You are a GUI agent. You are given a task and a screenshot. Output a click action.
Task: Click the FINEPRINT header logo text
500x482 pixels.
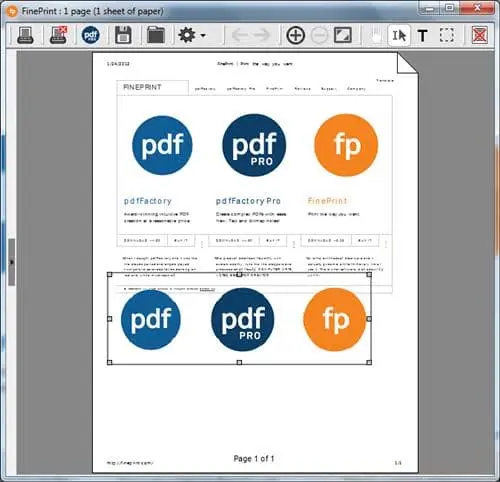point(142,87)
